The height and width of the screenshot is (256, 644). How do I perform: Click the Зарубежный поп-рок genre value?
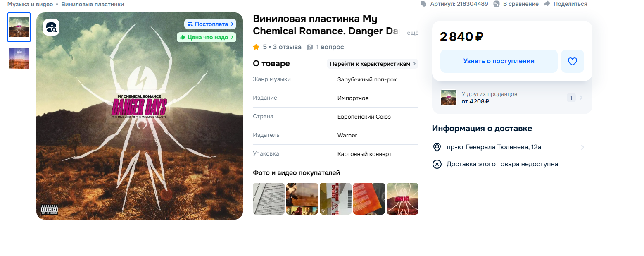click(367, 79)
